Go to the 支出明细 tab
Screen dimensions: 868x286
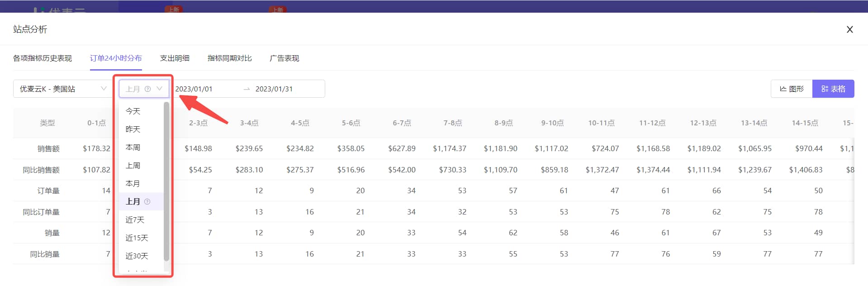[x=175, y=58]
